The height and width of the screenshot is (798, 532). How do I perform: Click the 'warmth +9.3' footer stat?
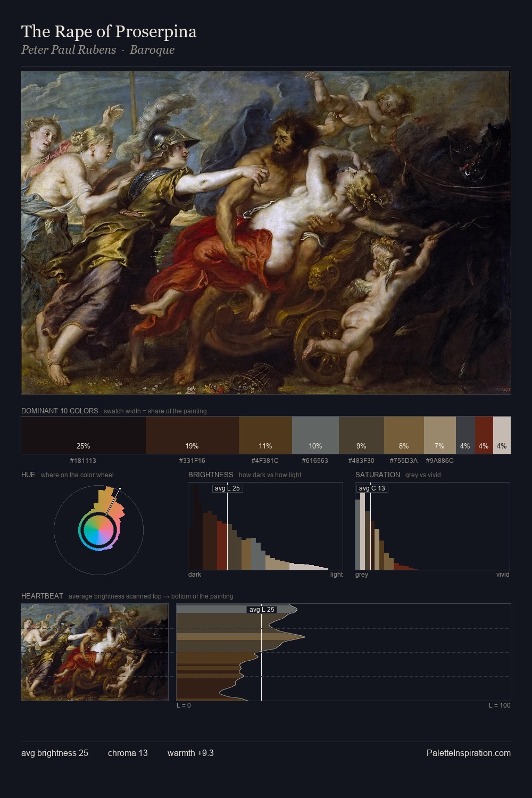tap(190, 753)
